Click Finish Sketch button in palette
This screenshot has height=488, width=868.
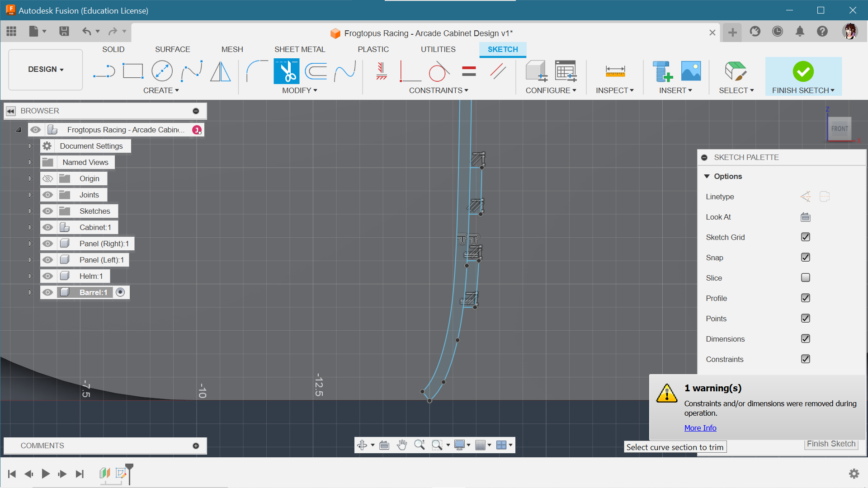(831, 444)
